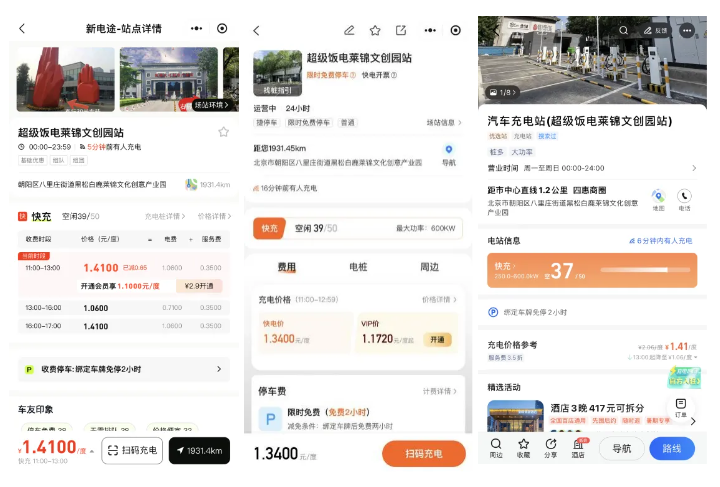
Task: Tap orange 快充 37/50 availability card
Action: 592,270
